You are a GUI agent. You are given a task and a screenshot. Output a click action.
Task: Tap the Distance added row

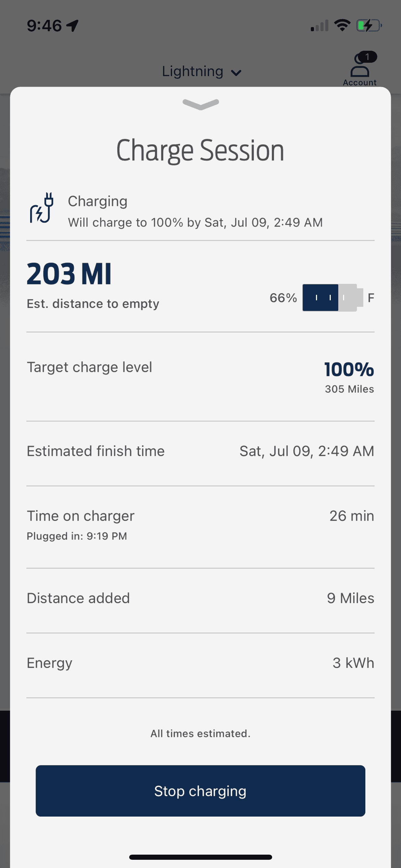click(x=200, y=598)
